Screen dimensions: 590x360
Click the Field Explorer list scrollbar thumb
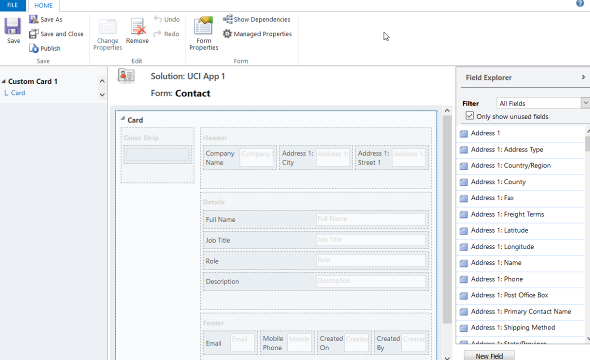[588, 143]
